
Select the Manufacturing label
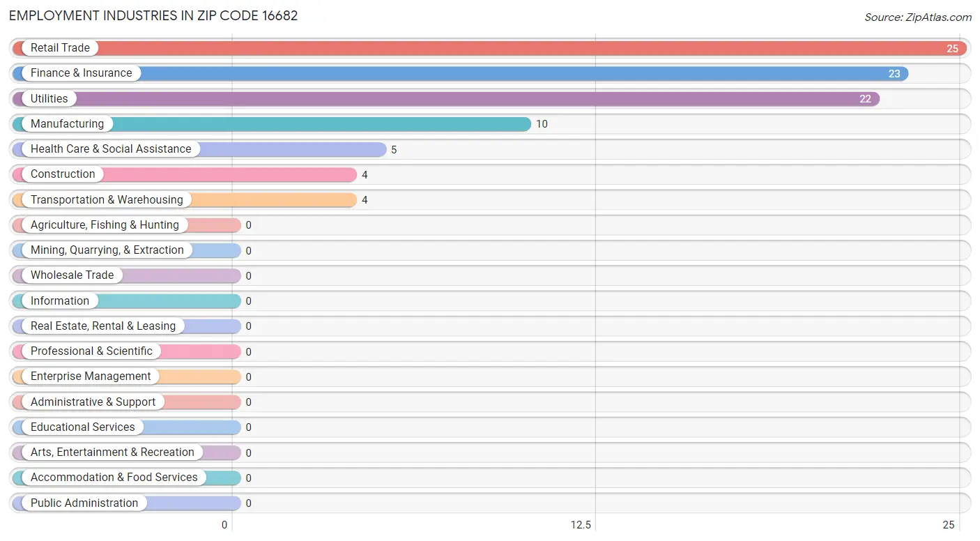(67, 124)
